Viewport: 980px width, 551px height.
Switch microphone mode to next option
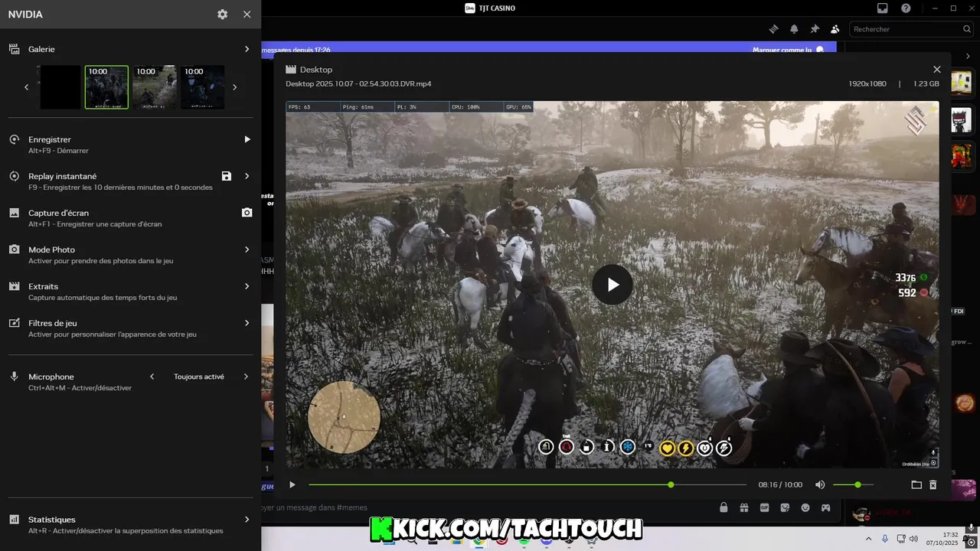(247, 377)
